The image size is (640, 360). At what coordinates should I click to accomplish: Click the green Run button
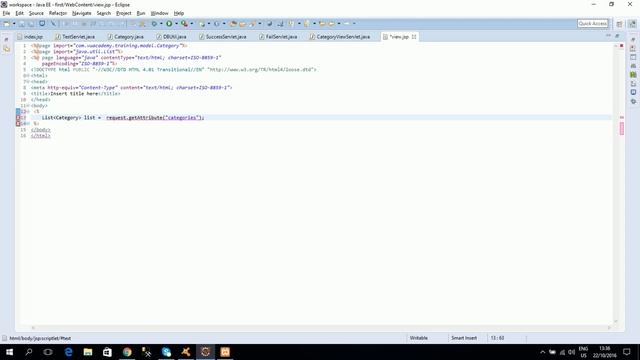click(169, 24)
